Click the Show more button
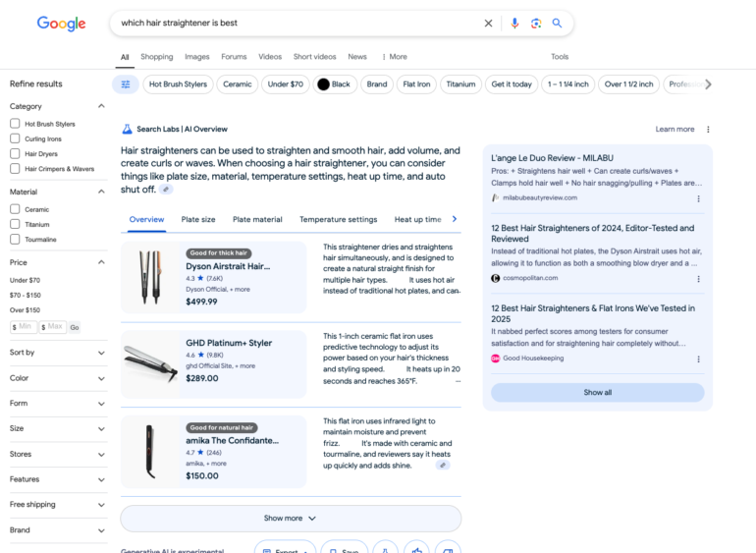Viewport: 756px width, 553px height. [291, 519]
